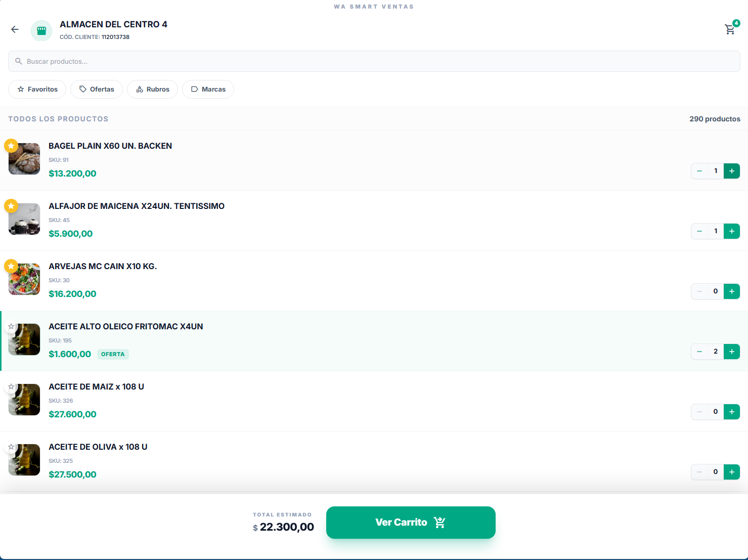
Task: Click the search magnifier icon
Action: point(19,61)
